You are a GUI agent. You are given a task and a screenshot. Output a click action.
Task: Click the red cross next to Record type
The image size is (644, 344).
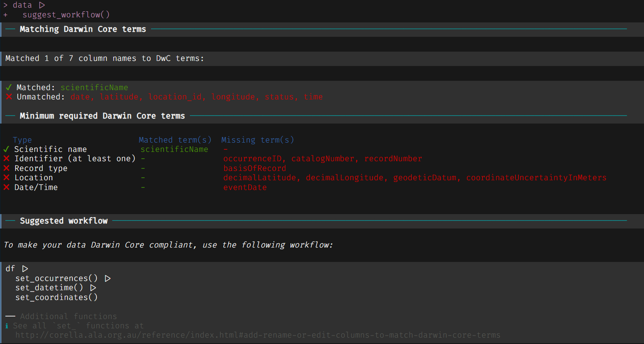tap(6, 168)
